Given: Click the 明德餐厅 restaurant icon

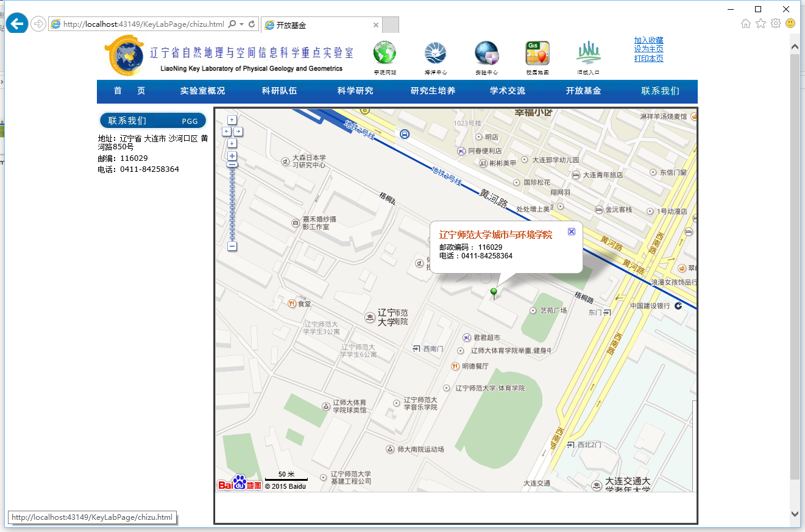Looking at the screenshot, I should point(455,366).
